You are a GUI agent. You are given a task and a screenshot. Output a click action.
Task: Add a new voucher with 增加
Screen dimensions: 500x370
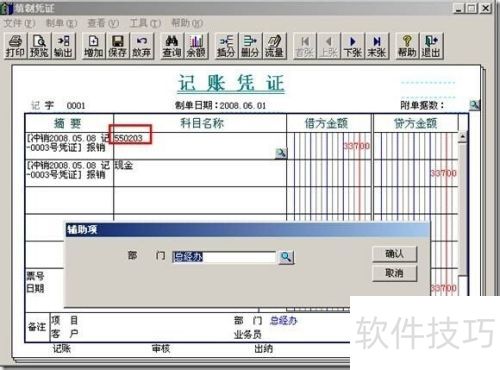pos(94,46)
